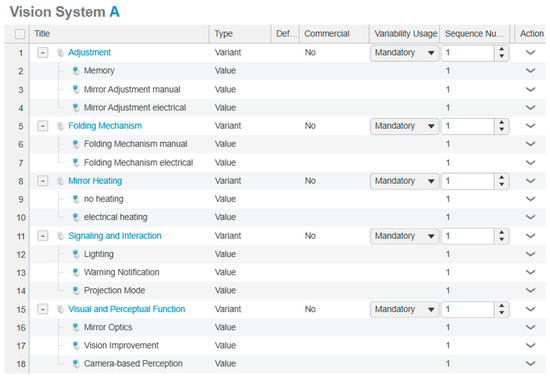Collapse the Mirror Heating group

(x=43, y=181)
